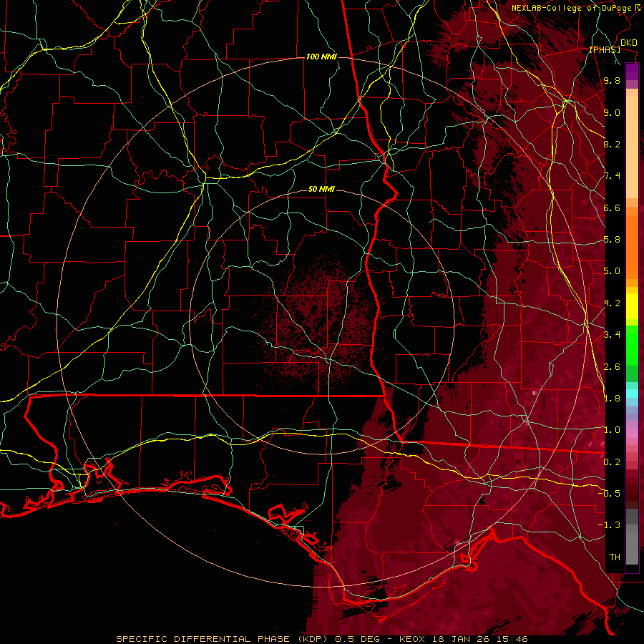The width and height of the screenshot is (644, 644).
Task: Click the Specific Differential Phase caption at the bottom
Action: click(x=322, y=639)
